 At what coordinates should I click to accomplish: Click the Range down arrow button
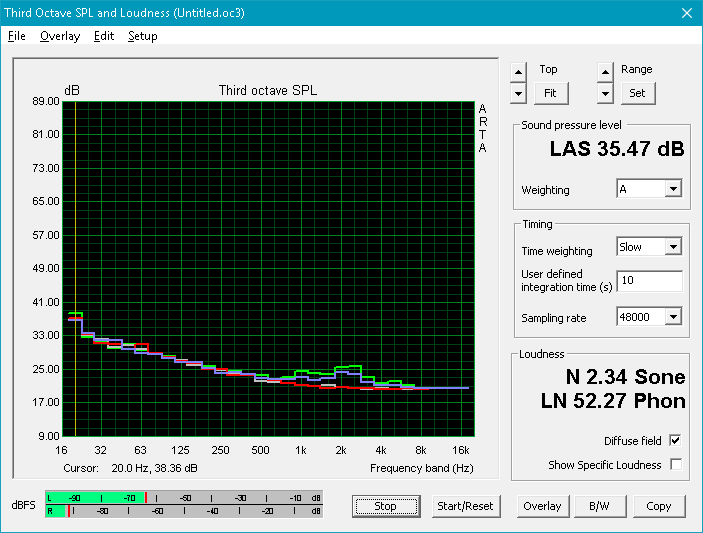tap(605, 94)
